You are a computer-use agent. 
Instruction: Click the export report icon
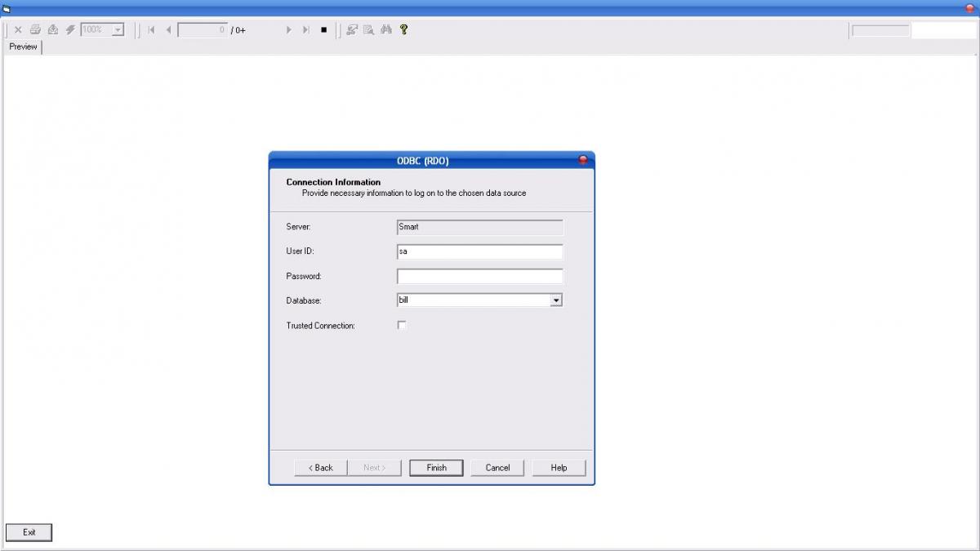[x=53, y=29]
